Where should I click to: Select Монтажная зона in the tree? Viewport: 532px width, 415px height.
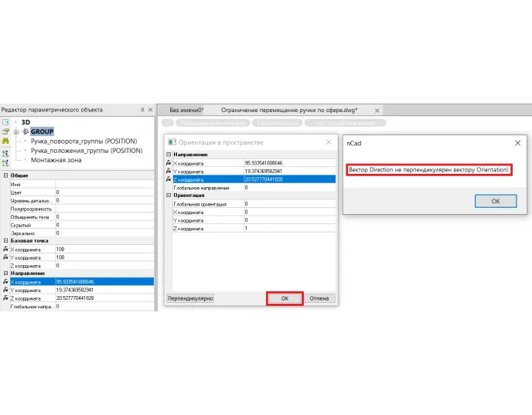(x=56, y=160)
